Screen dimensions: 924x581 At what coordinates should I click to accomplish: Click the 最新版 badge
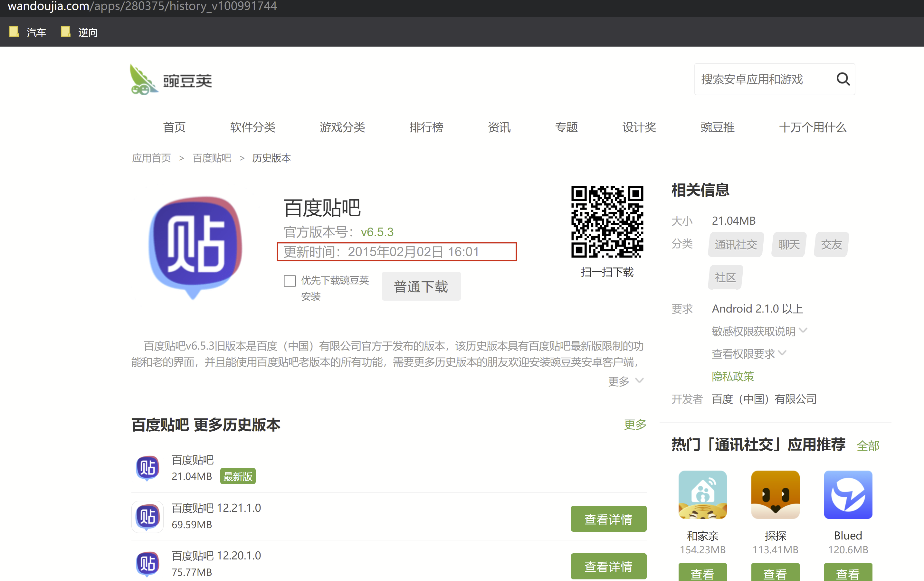238,476
